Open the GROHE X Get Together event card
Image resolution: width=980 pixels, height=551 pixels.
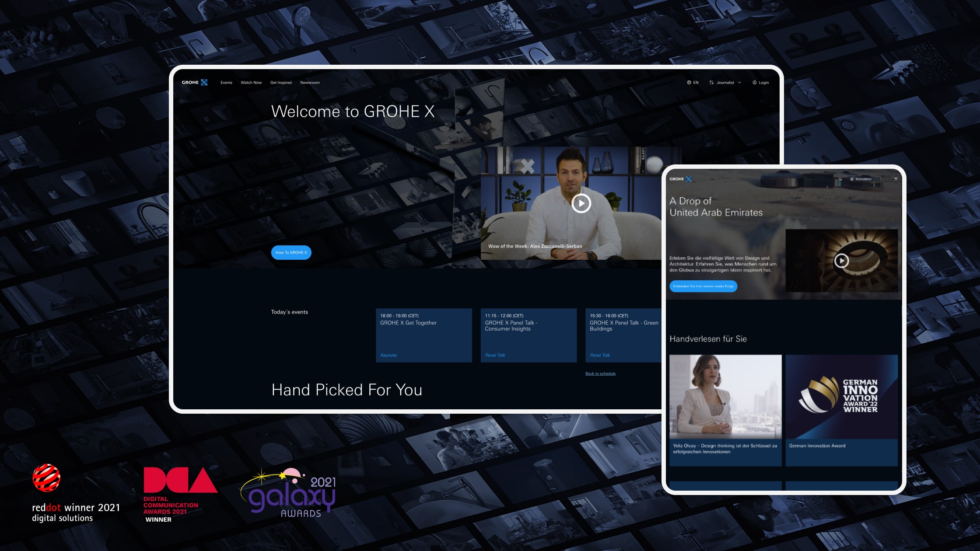tap(423, 335)
